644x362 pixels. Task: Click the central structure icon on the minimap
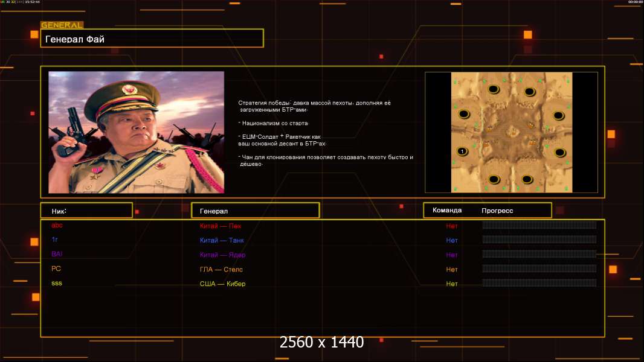[511, 132]
